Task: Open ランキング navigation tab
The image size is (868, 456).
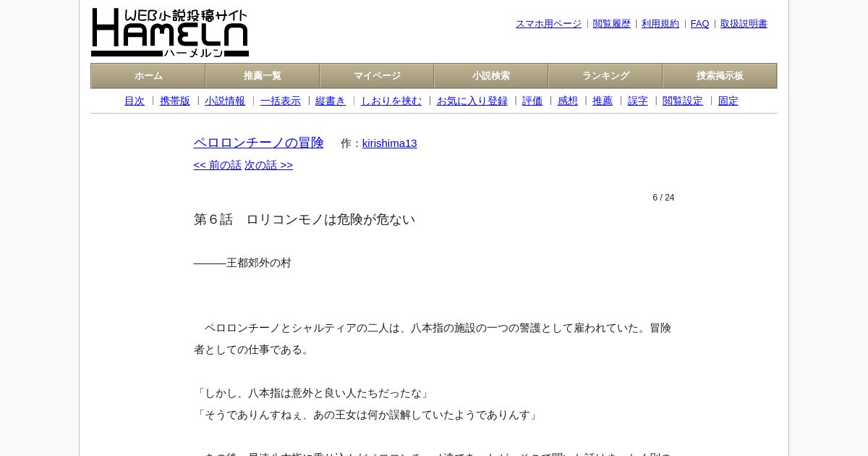Action: point(605,76)
